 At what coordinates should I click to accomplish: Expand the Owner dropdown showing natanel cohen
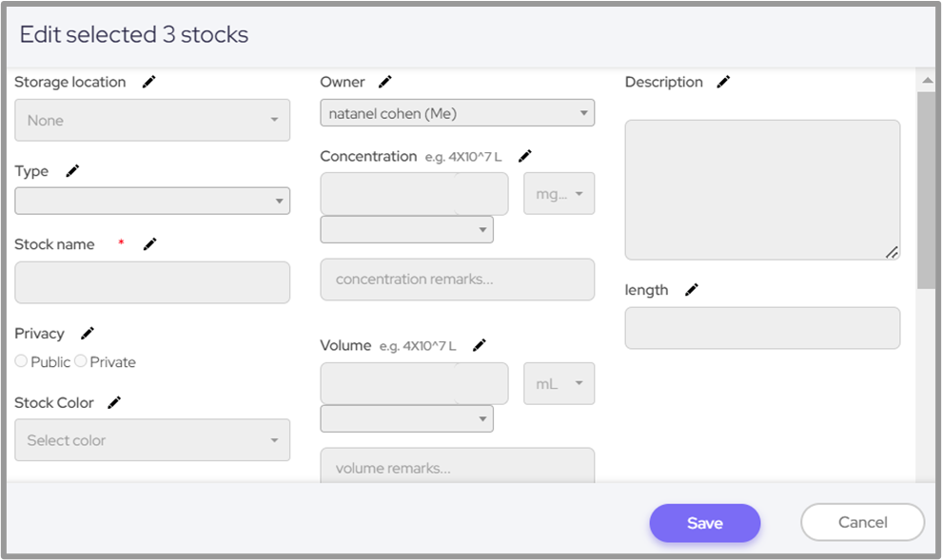click(x=457, y=113)
